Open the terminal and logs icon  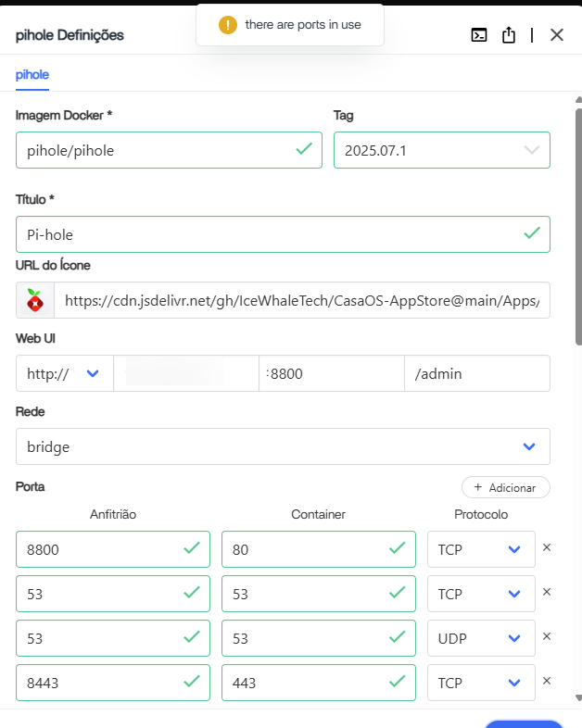[479, 35]
